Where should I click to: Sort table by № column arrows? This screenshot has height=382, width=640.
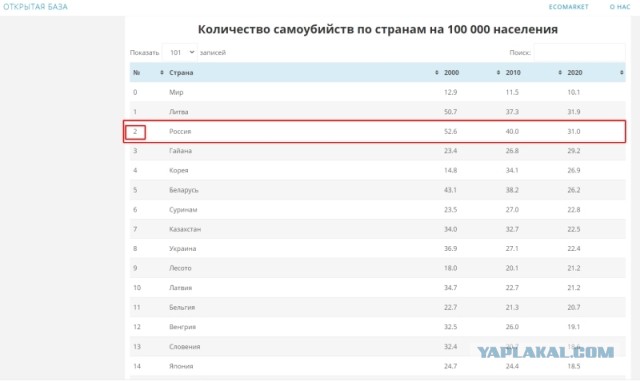coord(162,73)
